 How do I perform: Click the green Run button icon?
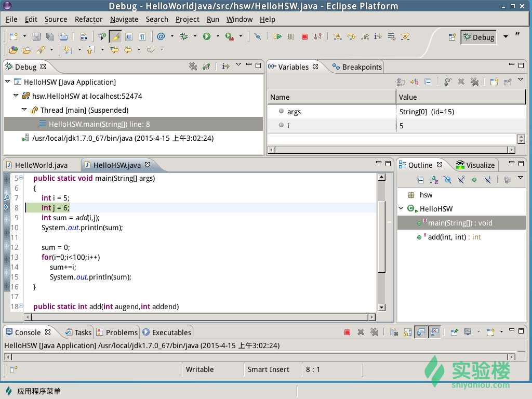tap(207, 36)
